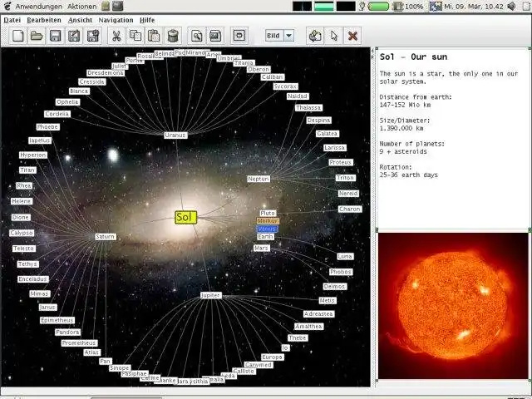The height and width of the screenshot is (399, 532).
Task: Click the floppy disk icon with gear
Action: (93, 36)
